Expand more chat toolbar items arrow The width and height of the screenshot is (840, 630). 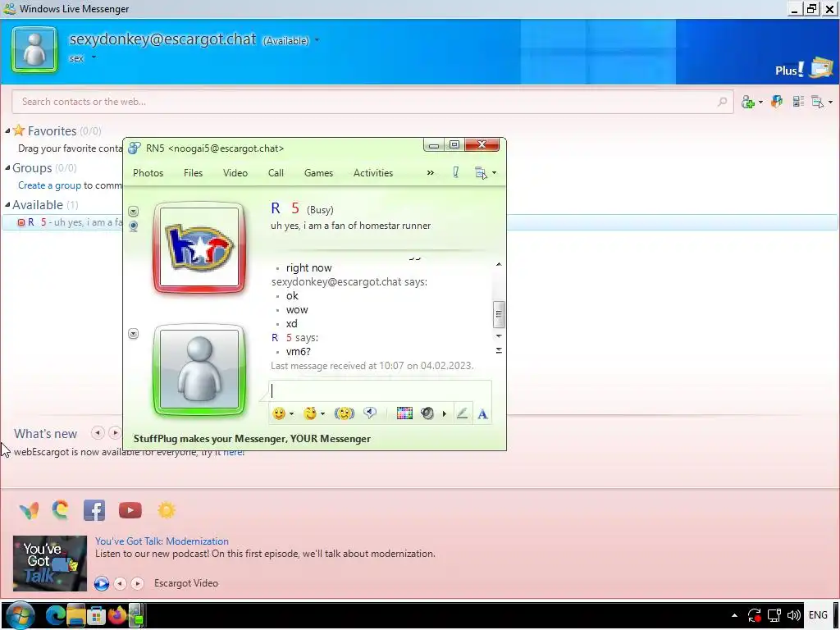click(x=444, y=413)
